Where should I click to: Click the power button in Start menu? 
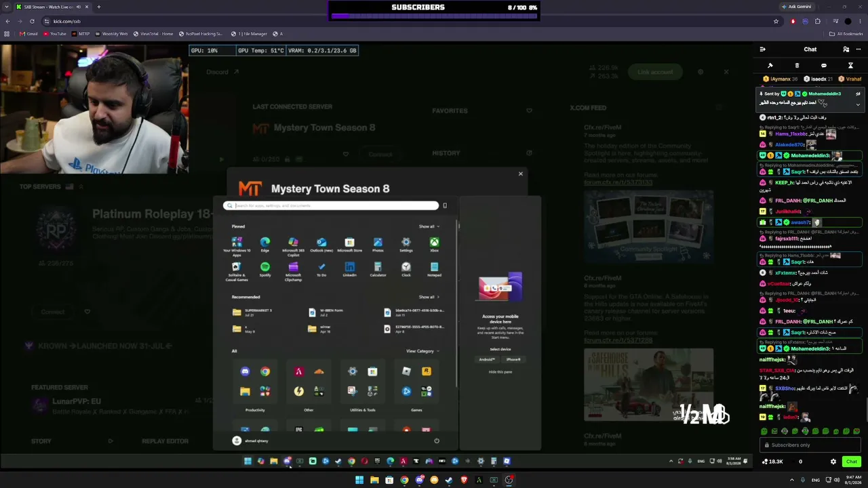point(437,441)
